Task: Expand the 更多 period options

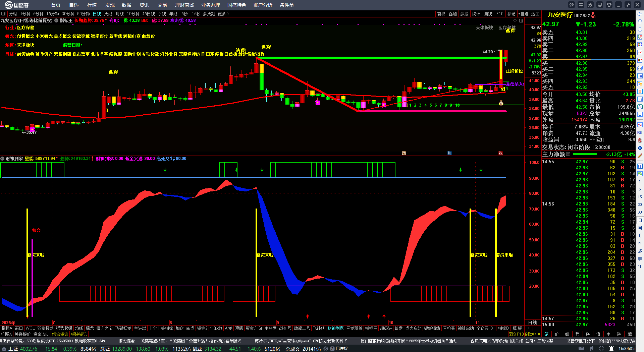Action: coord(223,14)
